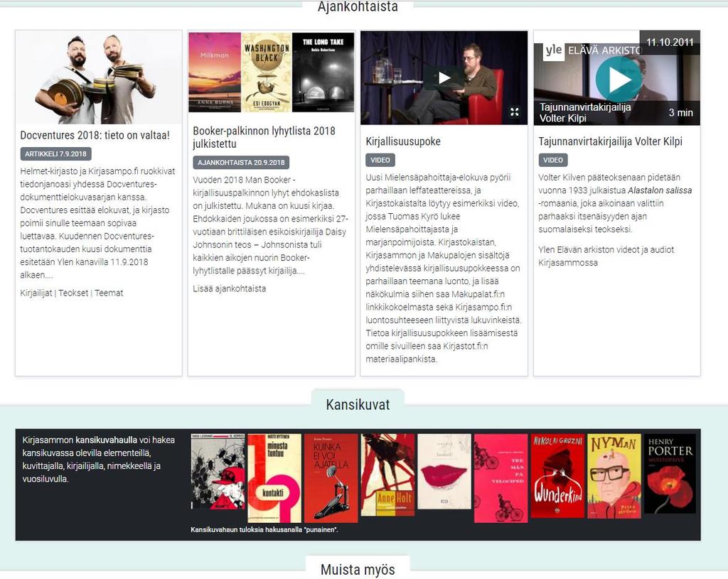Click the 11.10.2011 date on video
Image resolution: width=728 pixels, height=579 pixels.
click(670, 42)
